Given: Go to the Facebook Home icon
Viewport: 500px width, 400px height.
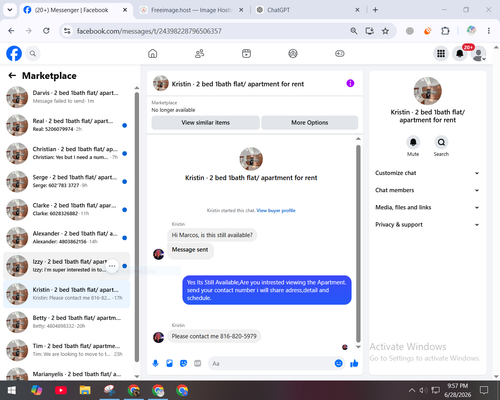Looking at the screenshot, I should [x=153, y=53].
